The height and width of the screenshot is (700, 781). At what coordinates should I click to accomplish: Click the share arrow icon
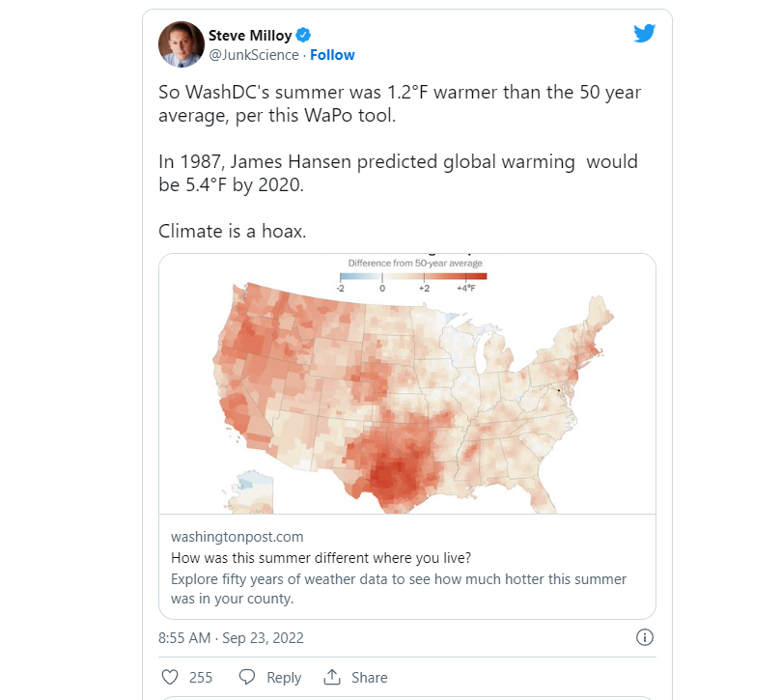click(x=332, y=677)
